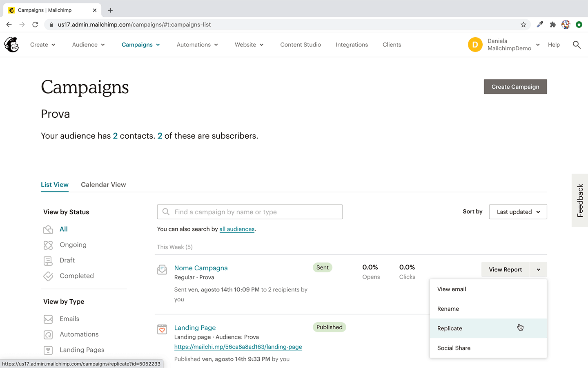This screenshot has width=588, height=368.
Task: Click the Find a campaign search field
Action: [x=250, y=212]
